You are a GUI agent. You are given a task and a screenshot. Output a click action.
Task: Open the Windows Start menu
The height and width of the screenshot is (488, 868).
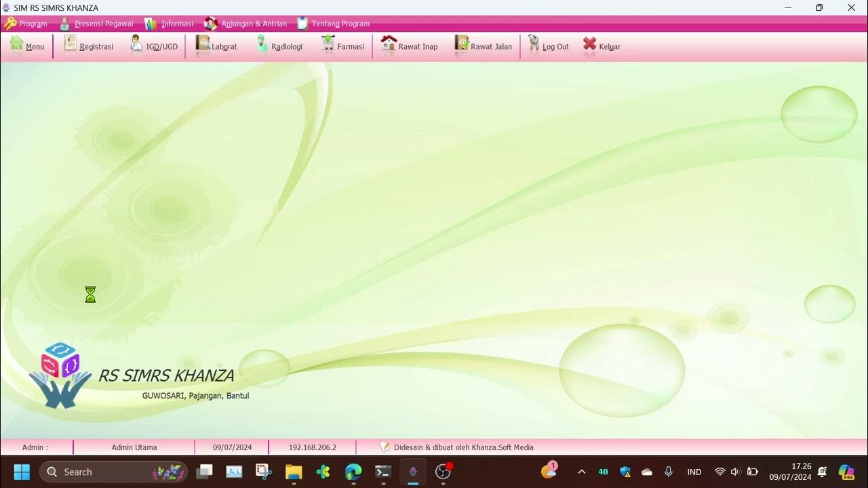22,472
